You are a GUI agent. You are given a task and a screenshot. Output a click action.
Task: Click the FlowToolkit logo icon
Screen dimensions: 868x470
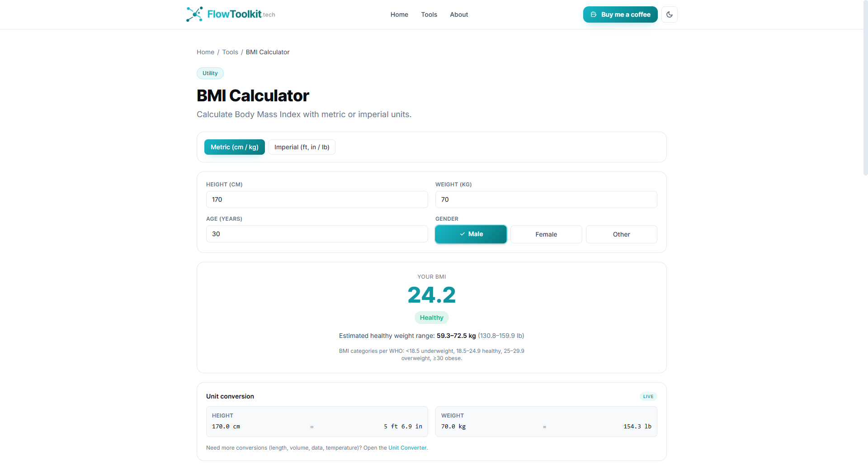point(194,14)
